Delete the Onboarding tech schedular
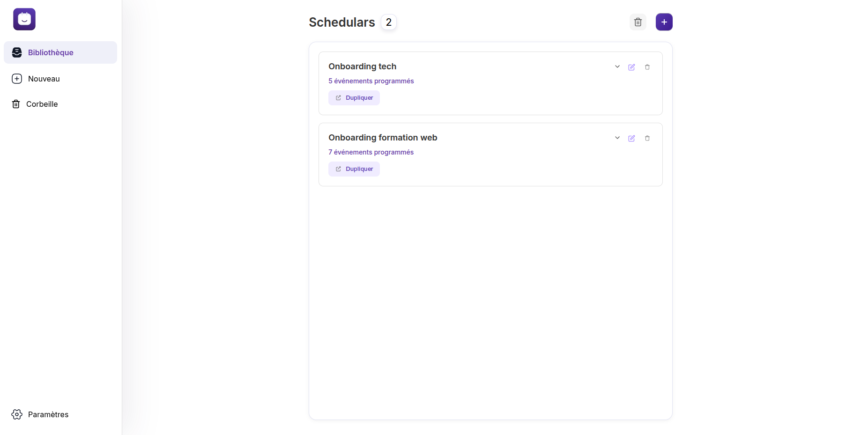Image resolution: width=868 pixels, height=435 pixels. point(647,67)
